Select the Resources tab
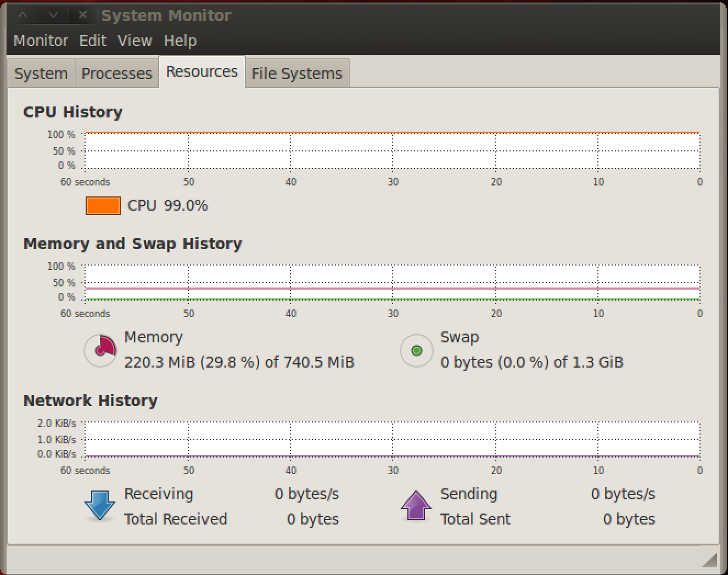Viewport: 728px width, 575px height. click(202, 72)
